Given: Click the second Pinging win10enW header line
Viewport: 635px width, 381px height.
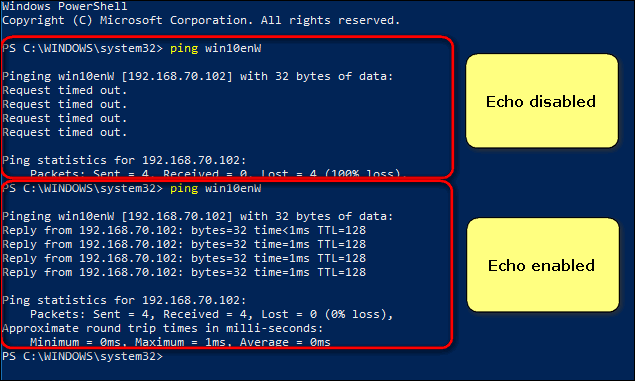Looking at the screenshot, I should click(x=198, y=217).
